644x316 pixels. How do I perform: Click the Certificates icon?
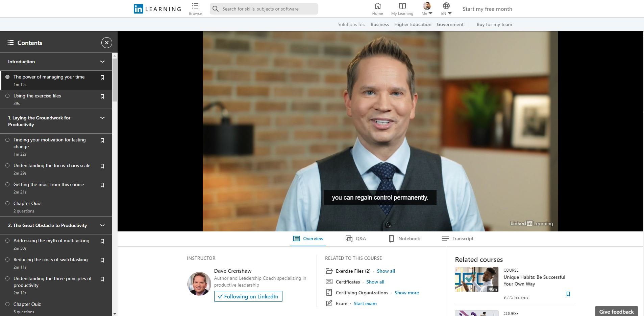pos(329,282)
